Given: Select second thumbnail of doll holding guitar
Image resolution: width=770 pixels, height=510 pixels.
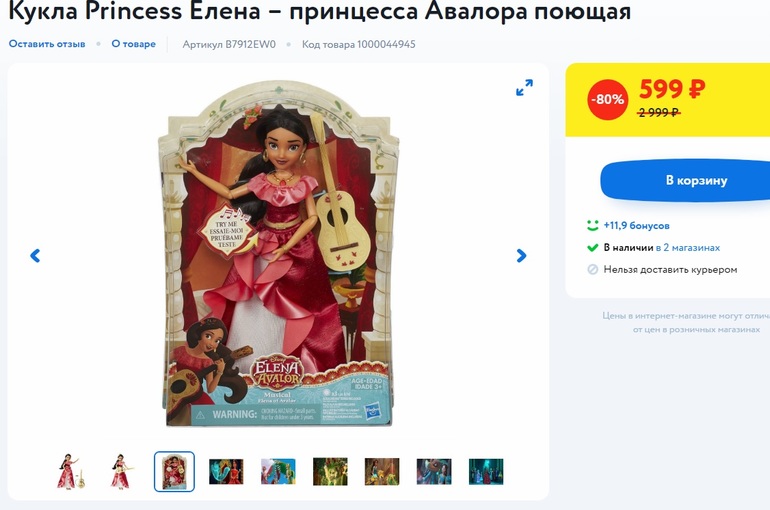Looking at the screenshot, I should 122,471.
